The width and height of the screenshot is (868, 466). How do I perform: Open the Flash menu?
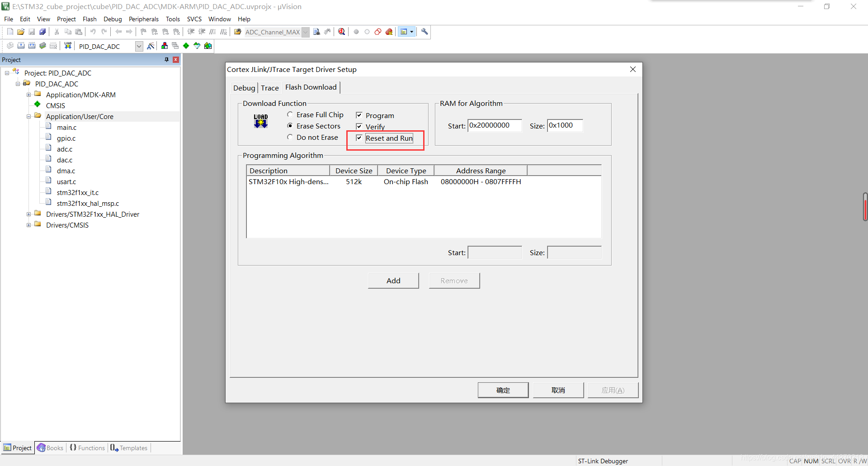(90, 19)
